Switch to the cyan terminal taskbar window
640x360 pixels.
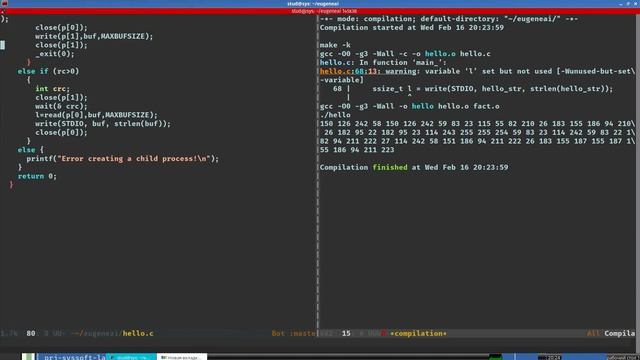[x=131, y=357]
